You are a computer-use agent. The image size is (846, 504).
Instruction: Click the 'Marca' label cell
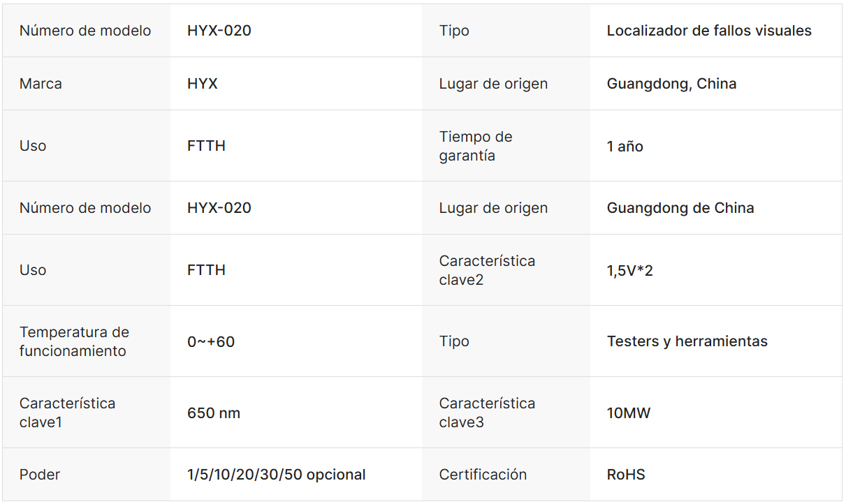coord(41,84)
